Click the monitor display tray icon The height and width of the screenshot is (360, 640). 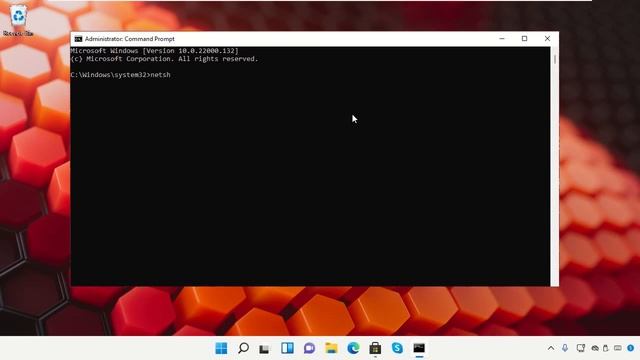(x=580, y=348)
